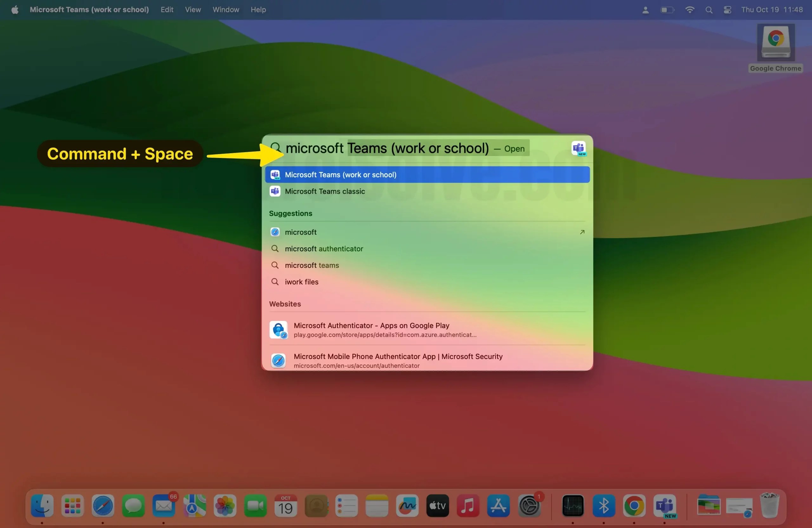The height and width of the screenshot is (528, 812).
Task: Select the microsoft authenticator suggestion
Action: pyautogui.click(x=324, y=249)
